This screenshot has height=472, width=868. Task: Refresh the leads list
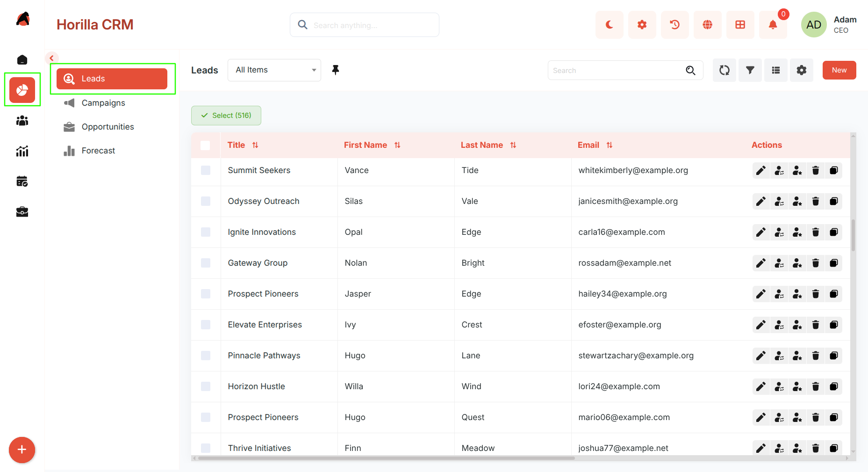[724, 70]
